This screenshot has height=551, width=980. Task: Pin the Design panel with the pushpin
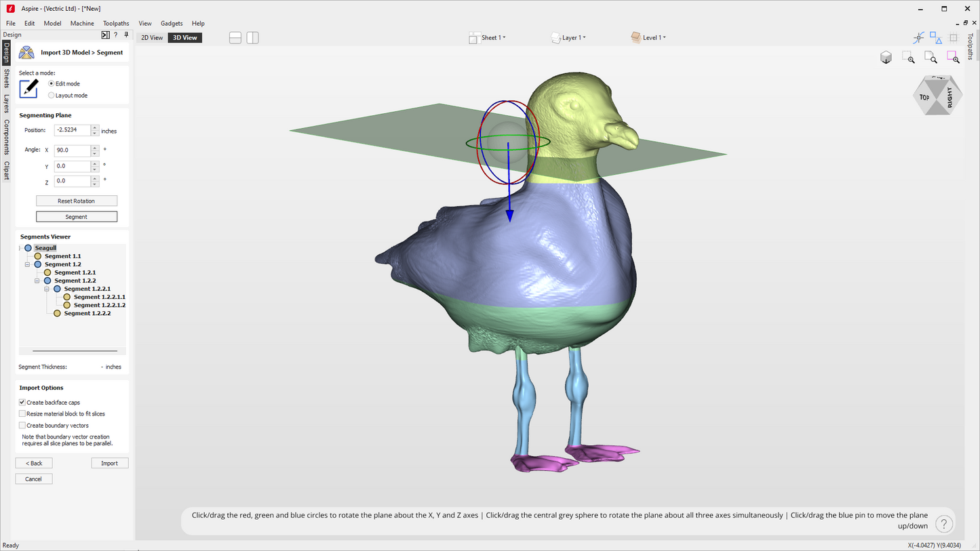pyautogui.click(x=126, y=35)
